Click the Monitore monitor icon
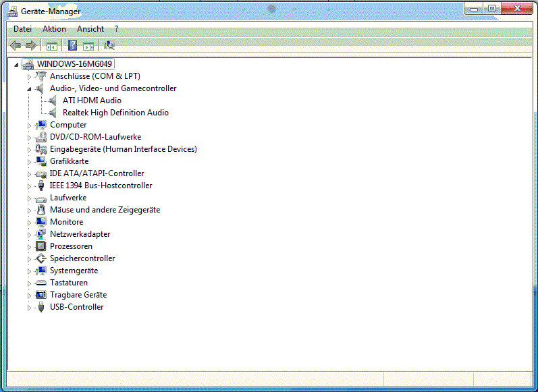Image resolution: width=538 pixels, height=392 pixels. [x=41, y=222]
